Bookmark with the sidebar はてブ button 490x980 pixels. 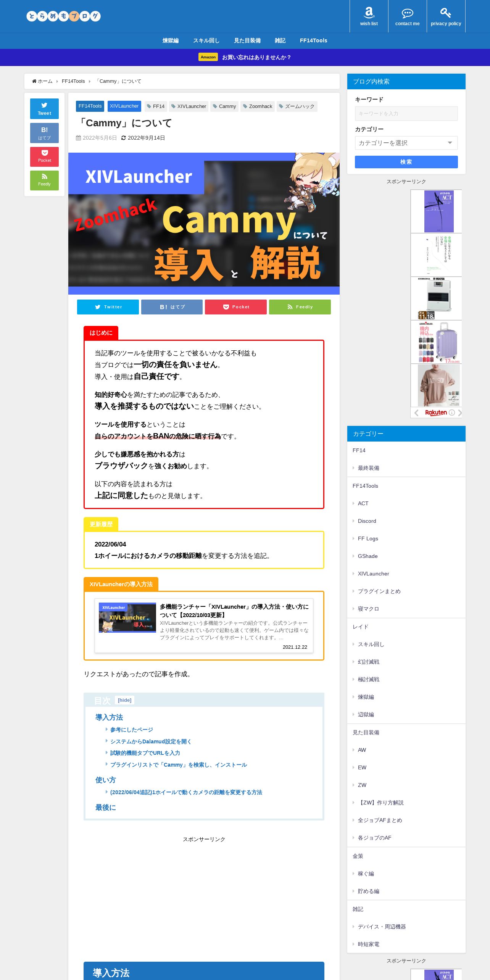44,133
